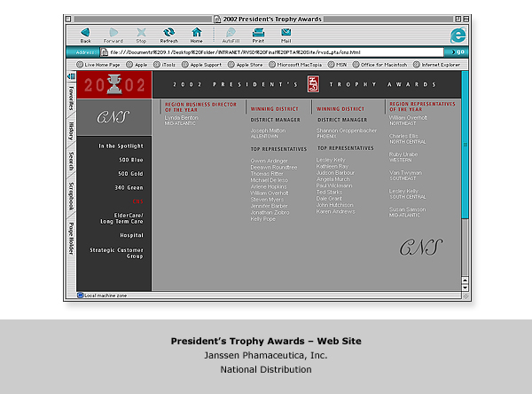Screen dimensions: 532x394
Task: Click the window collapse box
Action: point(465,19)
